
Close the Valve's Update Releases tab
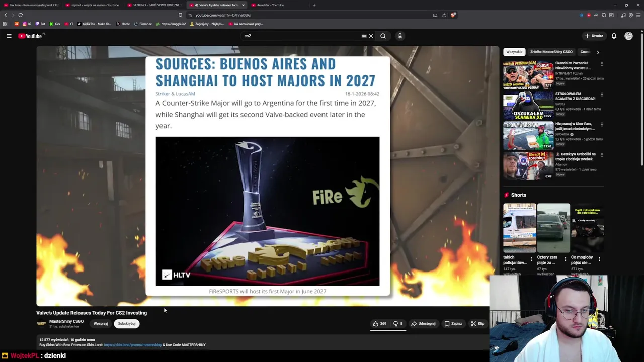(x=243, y=5)
